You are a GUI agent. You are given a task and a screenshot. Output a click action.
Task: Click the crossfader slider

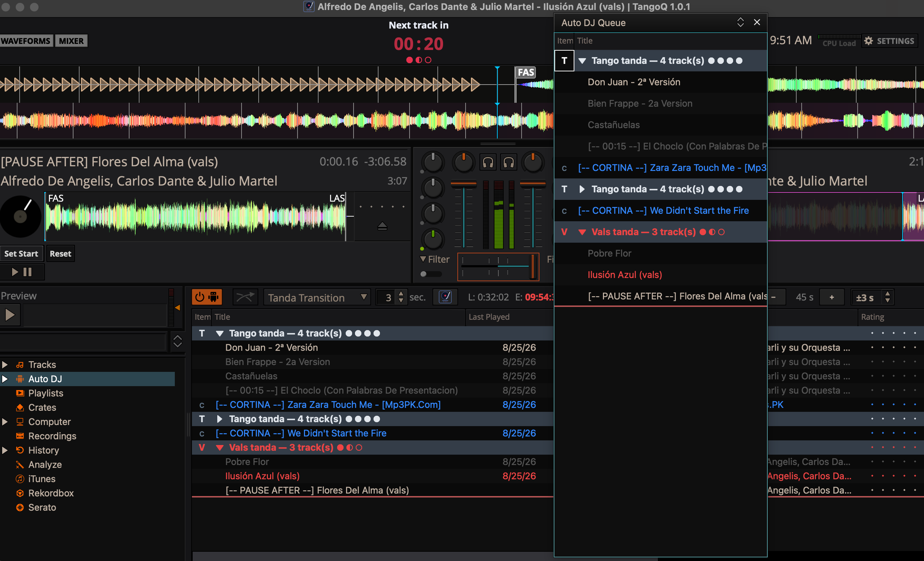coord(498,266)
